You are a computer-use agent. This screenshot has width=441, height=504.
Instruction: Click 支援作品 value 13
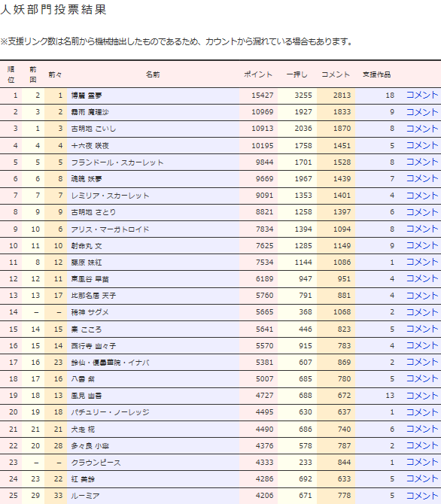[x=390, y=396]
